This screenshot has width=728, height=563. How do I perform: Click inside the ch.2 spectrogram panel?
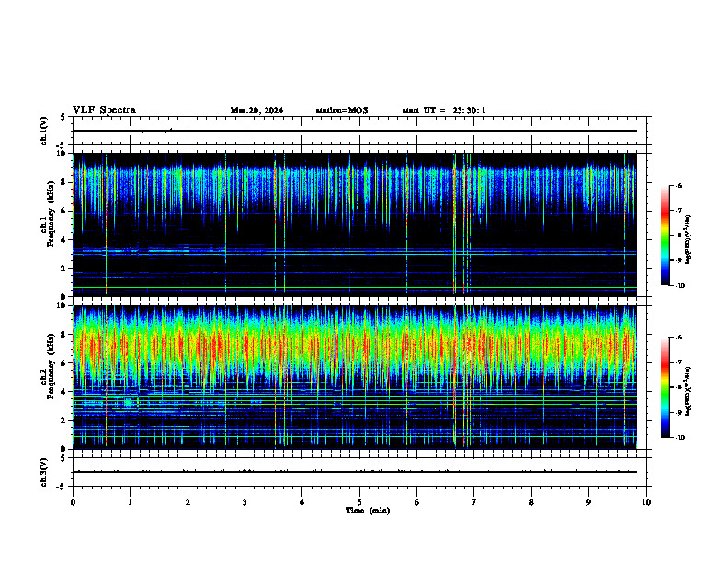tap(355, 377)
